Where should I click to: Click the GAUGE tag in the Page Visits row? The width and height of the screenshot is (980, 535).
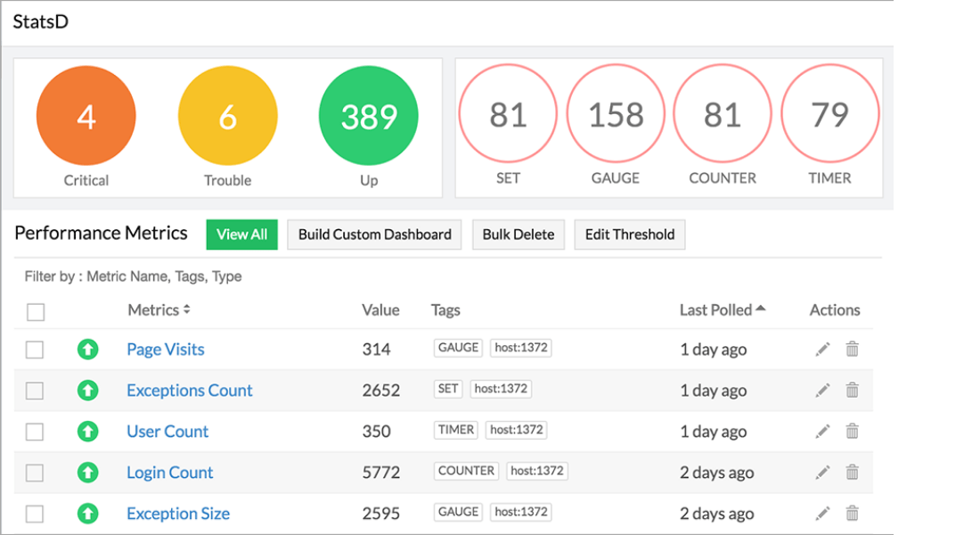coord(458,347)
